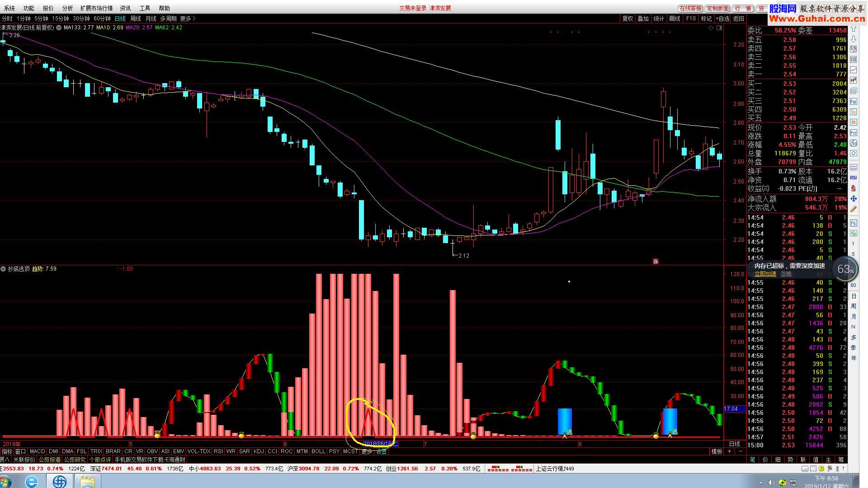Open Internet Explorer from the taskbar
Image resolution: width=868 pixels, height=488 pixels.
(32, 481)
